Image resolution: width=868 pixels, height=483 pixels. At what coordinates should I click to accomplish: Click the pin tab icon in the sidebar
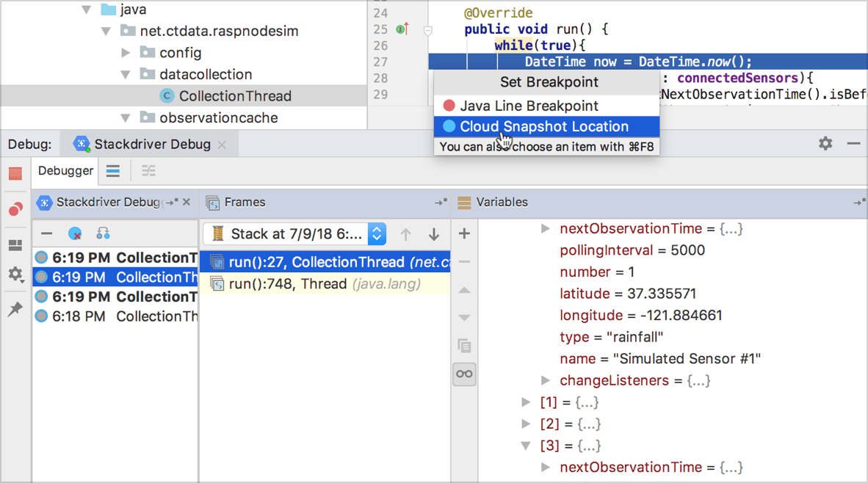15,309
